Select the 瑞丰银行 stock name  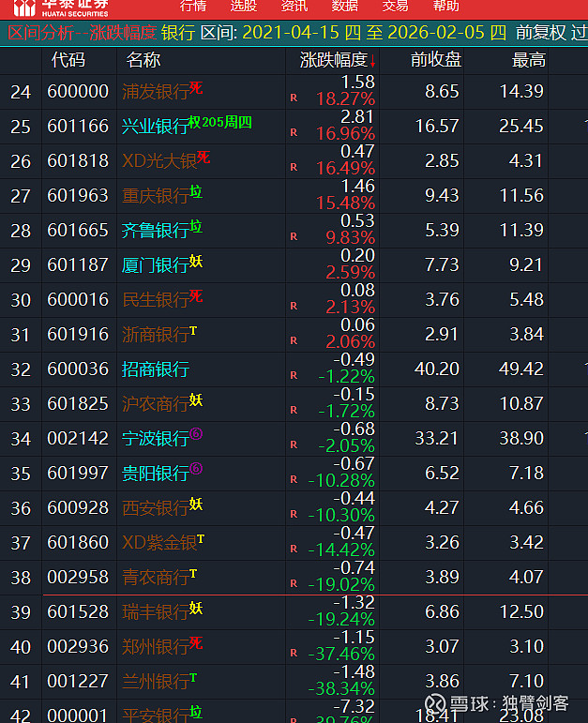tap(156, 611)
